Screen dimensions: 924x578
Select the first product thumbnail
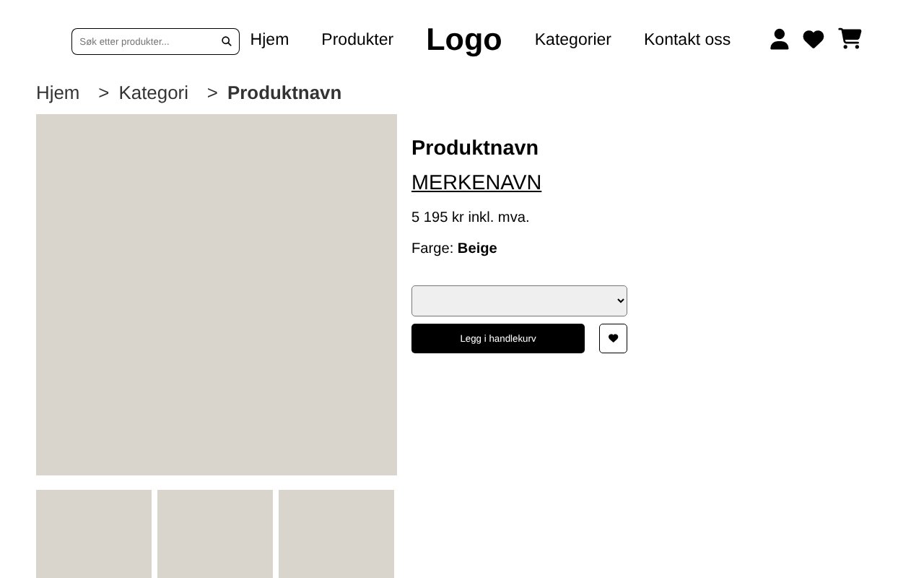[x=94, y=534]
